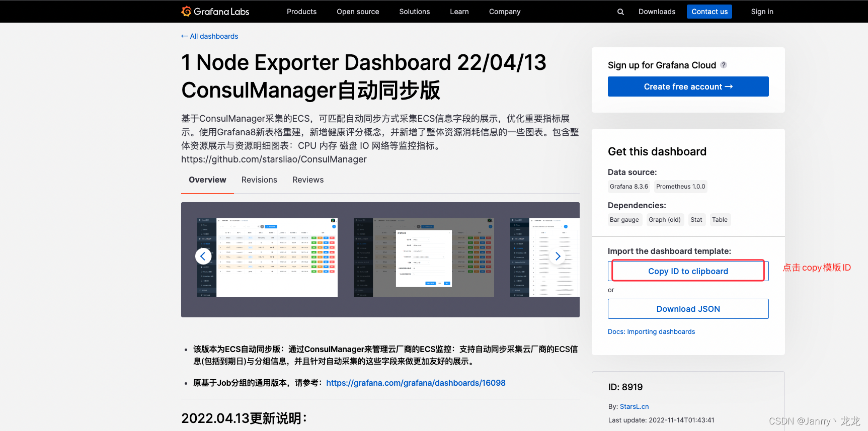Open the Solutions menu
This screenshot has width=868, height=431.
pyautogui.click(x=415, y=12)
